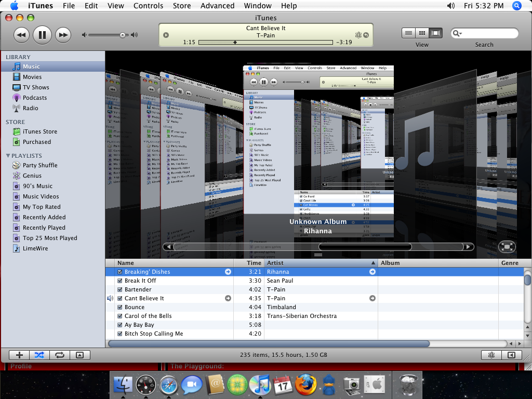Image resolution: width=532 pixels, height=399 pixels.
Task: Open the Store menu
Action: [182, 6]
